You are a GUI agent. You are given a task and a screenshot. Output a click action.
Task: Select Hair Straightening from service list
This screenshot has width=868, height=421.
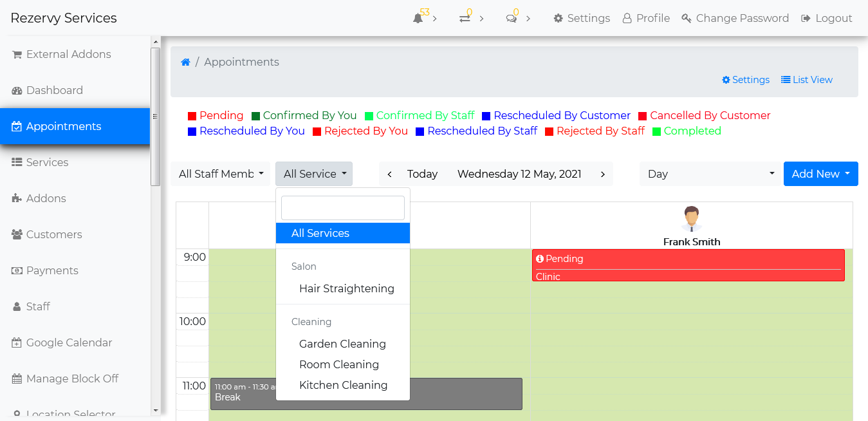[346, 288]
